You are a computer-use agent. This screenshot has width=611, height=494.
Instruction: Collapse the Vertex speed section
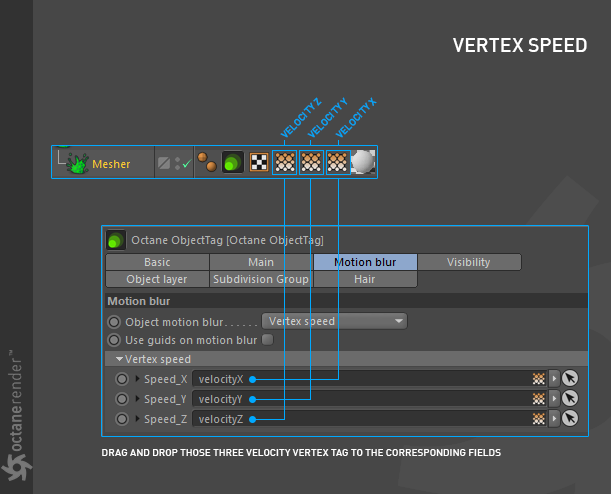[x=120, y=359]
